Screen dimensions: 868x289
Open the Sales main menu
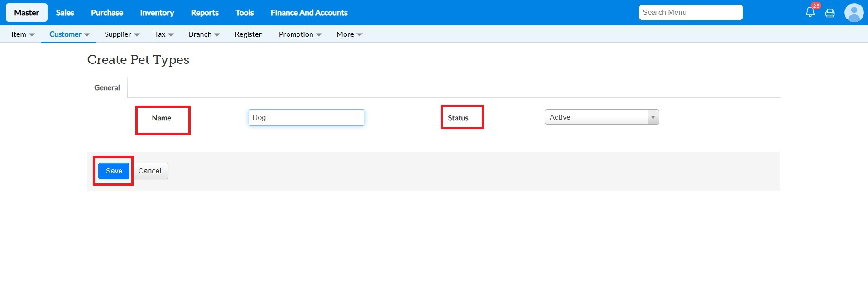(65, 13)
